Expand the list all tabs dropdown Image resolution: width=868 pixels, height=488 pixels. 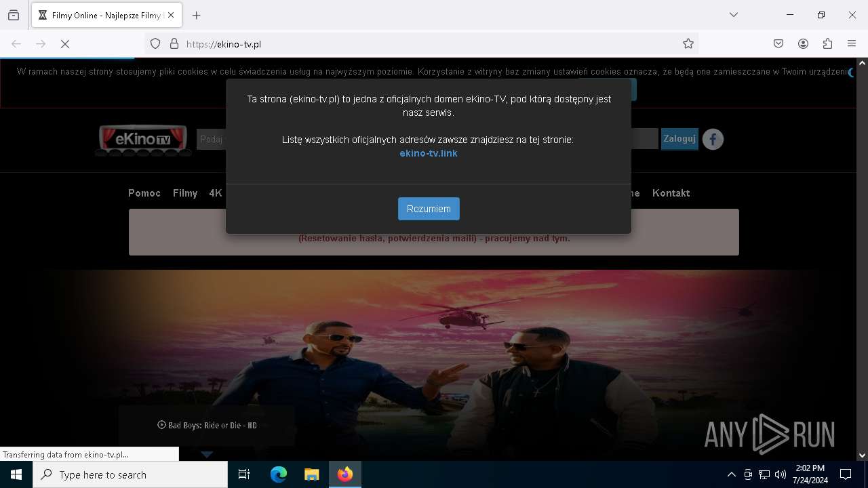(x=734, y=15)
